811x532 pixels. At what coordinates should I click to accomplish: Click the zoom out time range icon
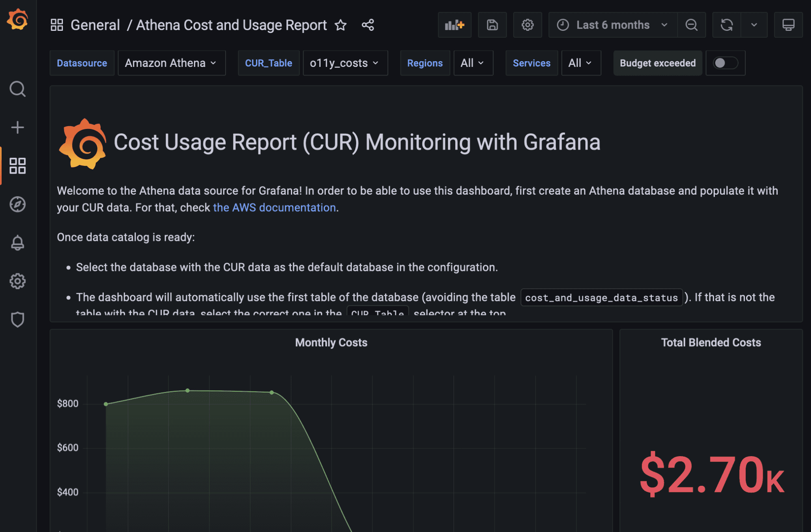click(x=691, y=25)
